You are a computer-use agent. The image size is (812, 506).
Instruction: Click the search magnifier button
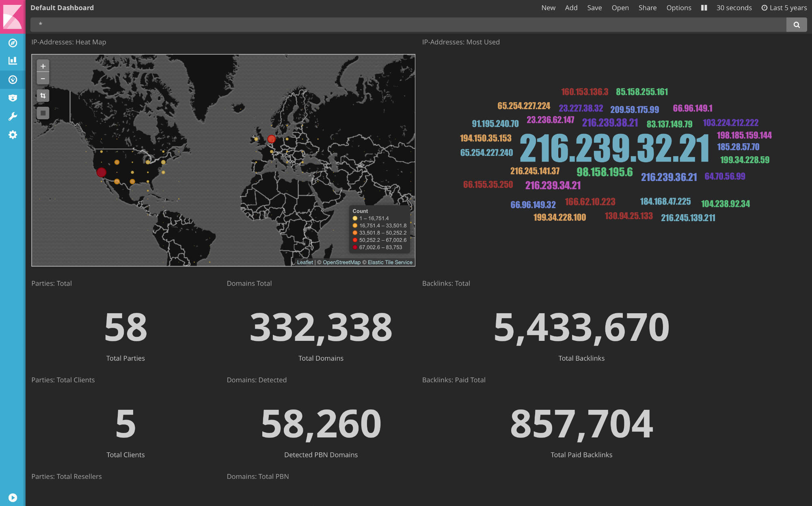pos(797,25)
